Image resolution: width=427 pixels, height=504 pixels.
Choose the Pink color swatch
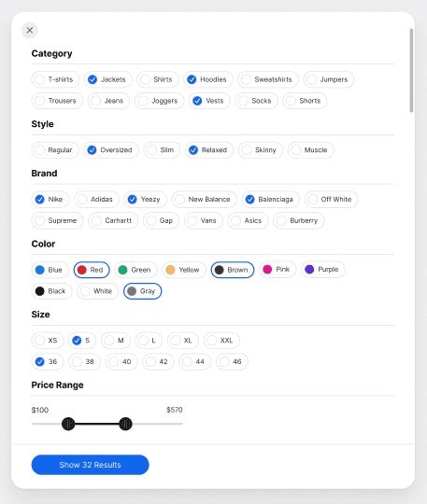click(278, 270)
